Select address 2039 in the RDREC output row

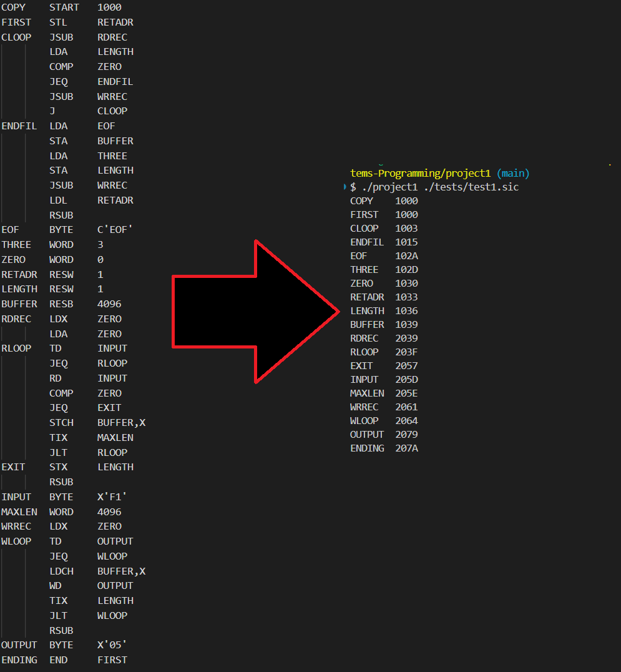(406, 338)
